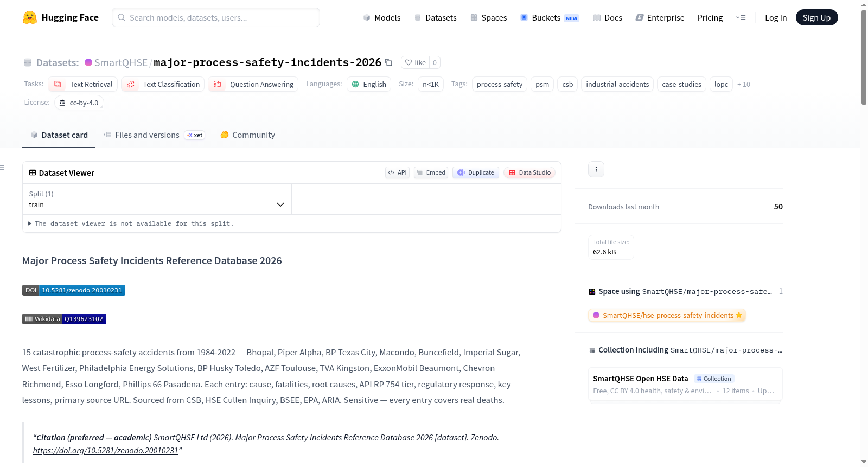The height and width of the screenshot is (467, 868).
Task: Click the Text Retrieval task tag
Action: [83, 84]
